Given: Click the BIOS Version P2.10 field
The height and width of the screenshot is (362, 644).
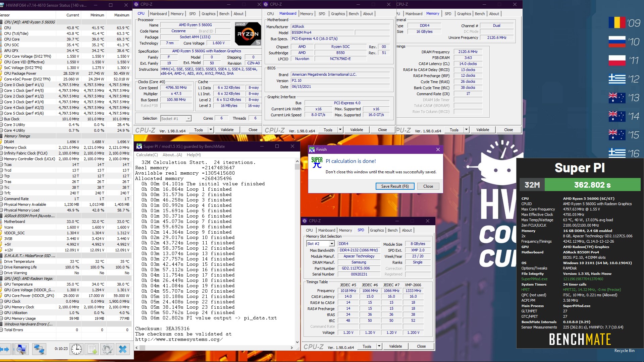Looking at the screenshot, I should (340, 81).
